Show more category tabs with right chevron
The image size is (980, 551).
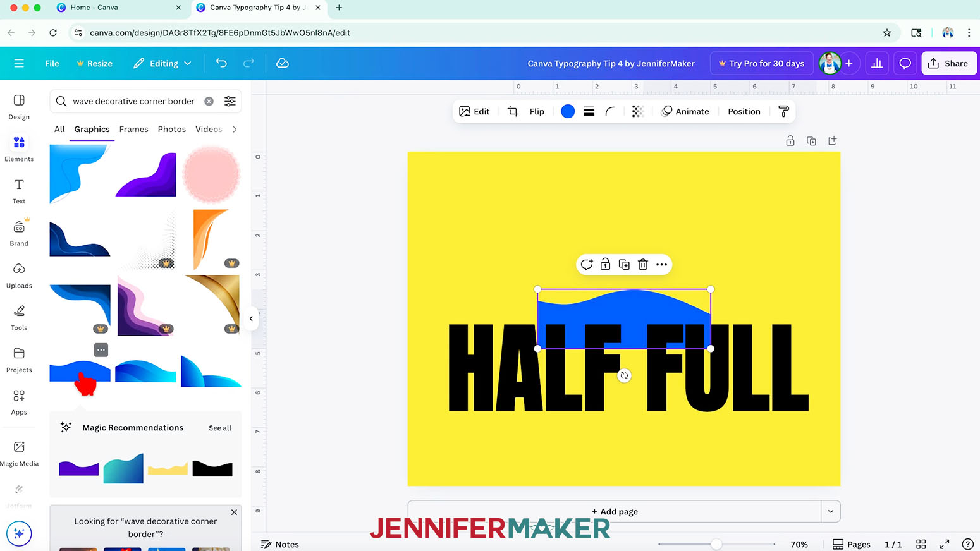pos(235,129)
